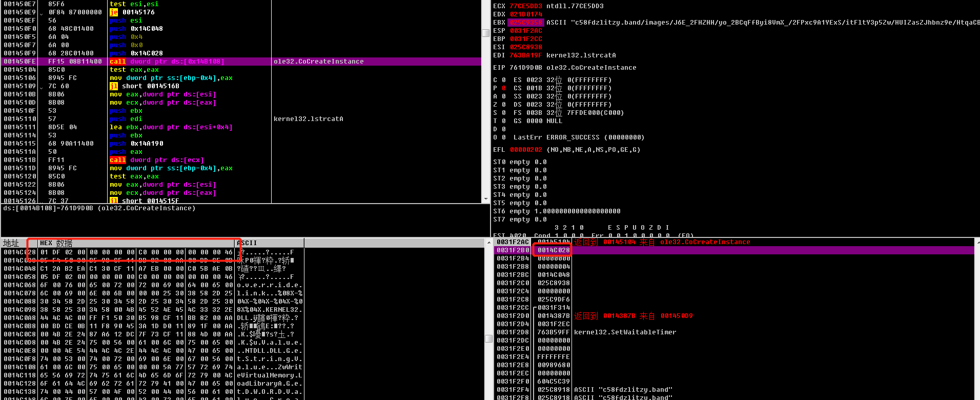Select stack row 0031F2F4 ASCII c58fdzlitzy.band
980x400 pixels.
(x=734, y=390)
